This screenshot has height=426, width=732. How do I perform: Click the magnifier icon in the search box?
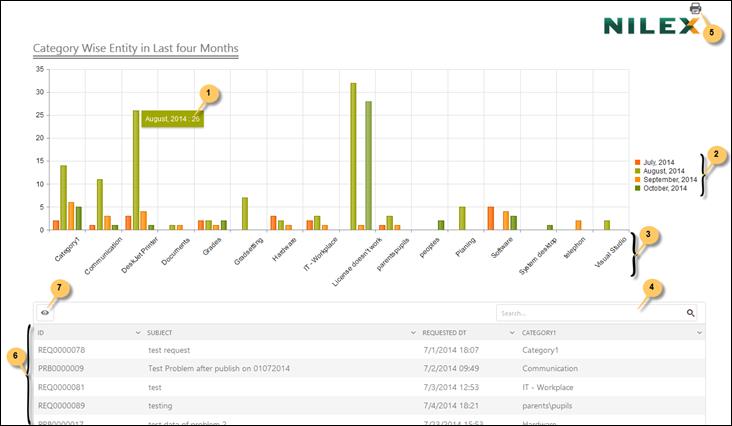tap(690, 313)
